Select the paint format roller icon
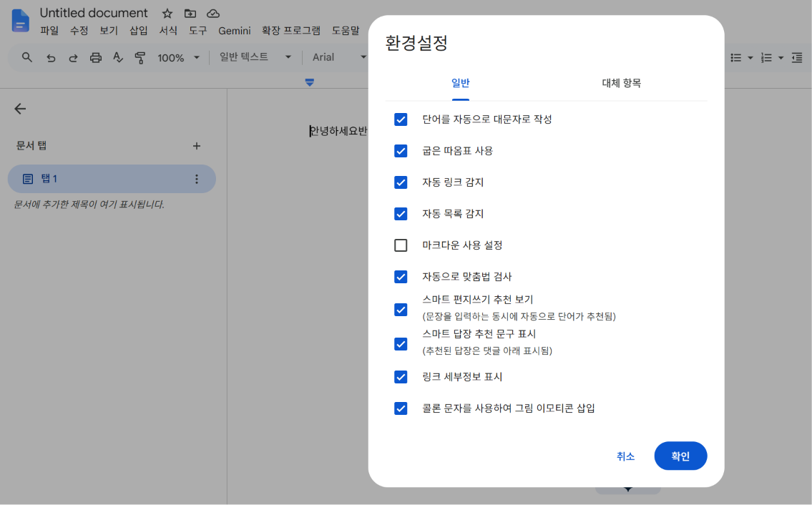 [x=140, y=57]
